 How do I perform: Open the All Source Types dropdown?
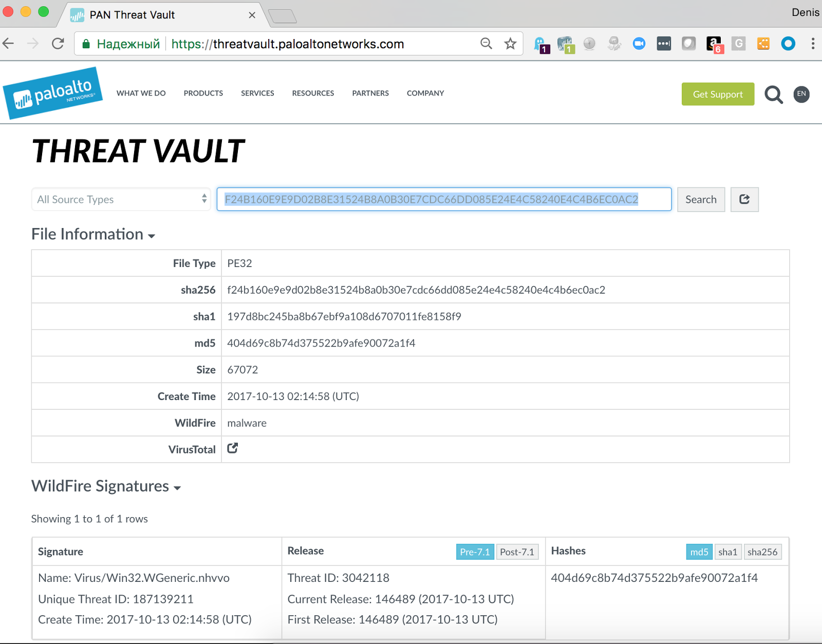121,199
